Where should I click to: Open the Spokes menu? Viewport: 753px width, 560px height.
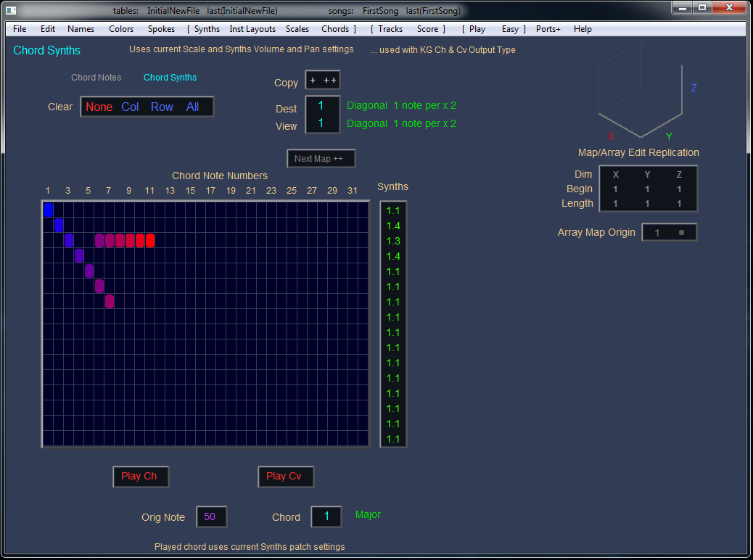(x=161, y=29)
